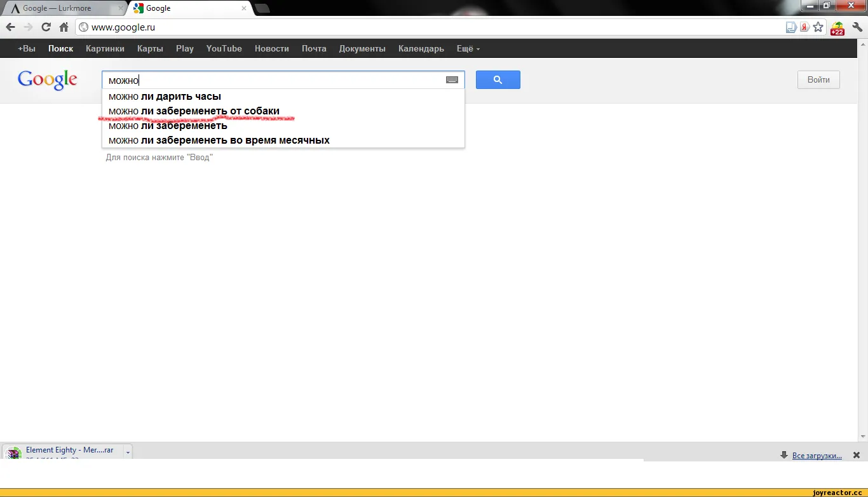Click the browser forward arrow
Image resolution: width=868 pixels, height=497 pixels.
(28, 27)
